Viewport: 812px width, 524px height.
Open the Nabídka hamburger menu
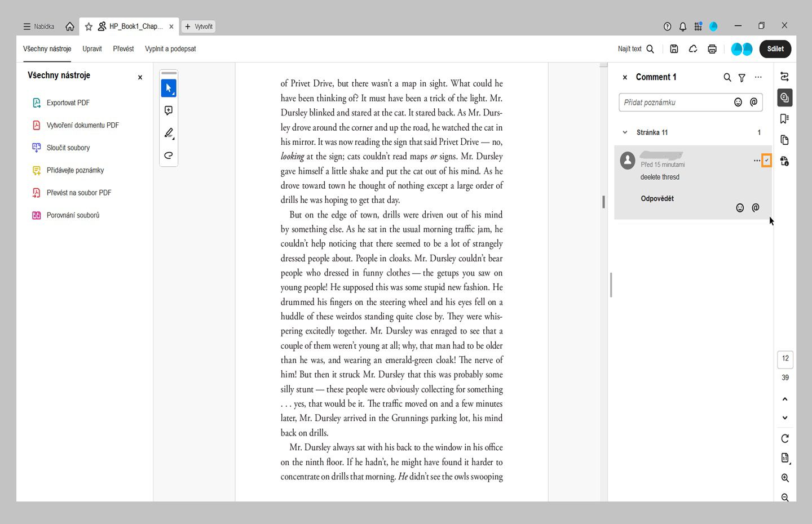(x=38, y=26)
